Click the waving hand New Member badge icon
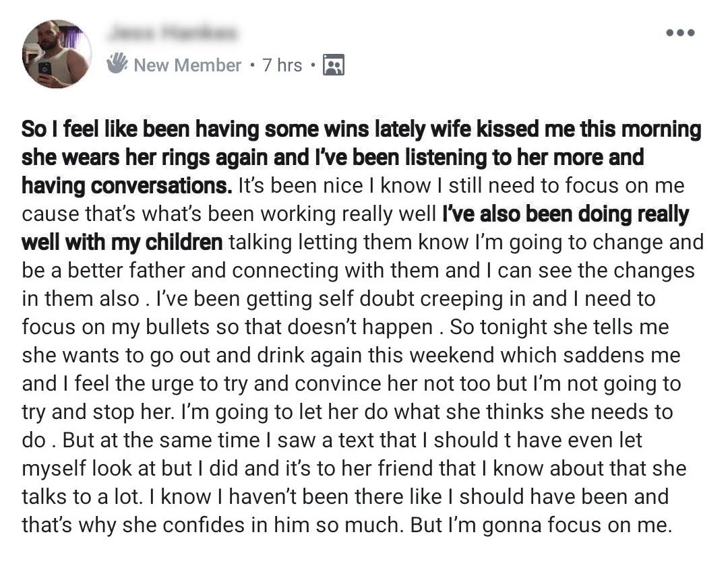Image resolution: width=728 pixels, height=580 pixels. [x=117, y=64]
